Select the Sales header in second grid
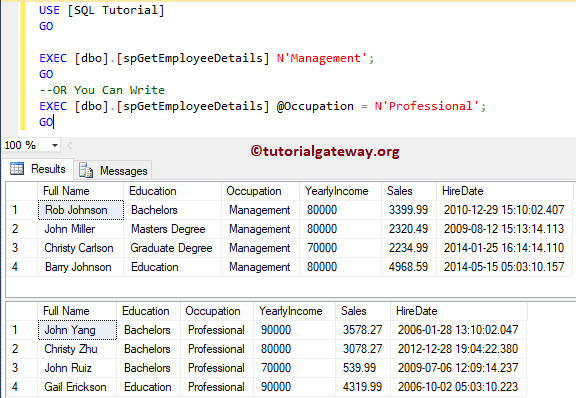 point(363,311)
